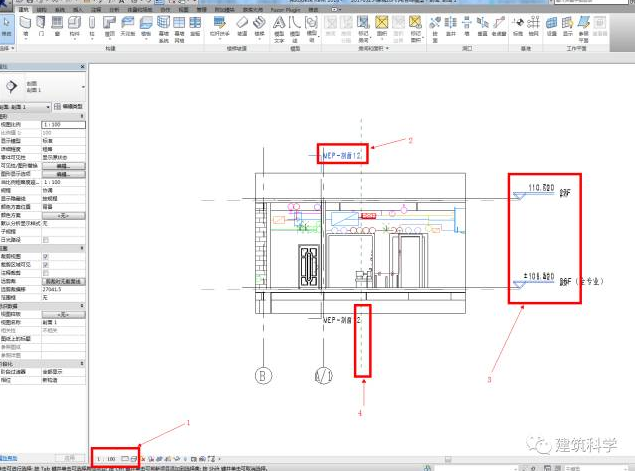Click the Edit Type button
This screenshot has height=471, width=635.
68,107
